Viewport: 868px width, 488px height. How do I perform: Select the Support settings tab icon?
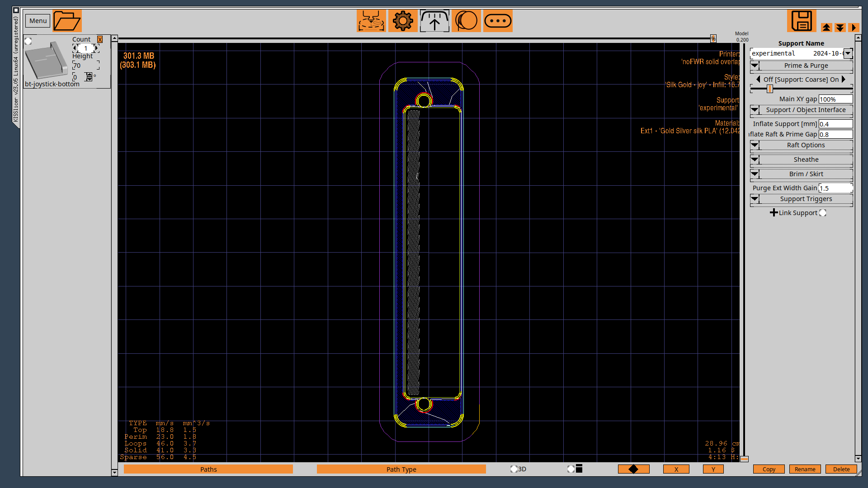(x=434, y=21)
